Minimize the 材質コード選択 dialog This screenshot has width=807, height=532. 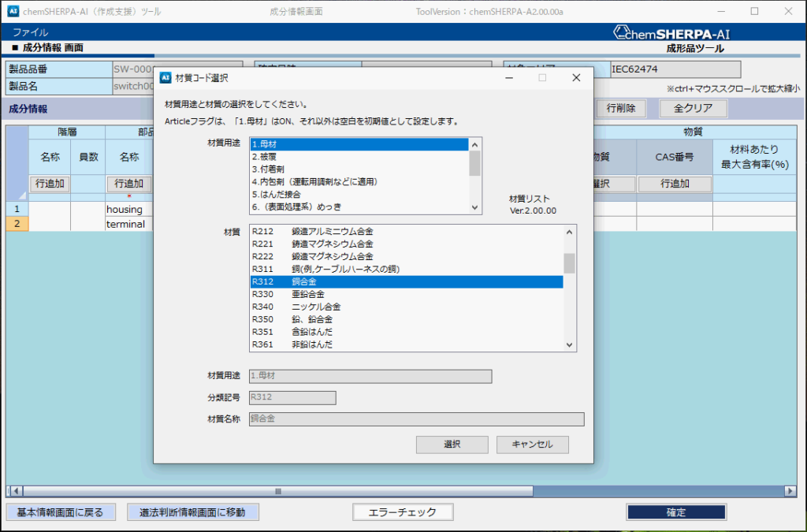509,78
